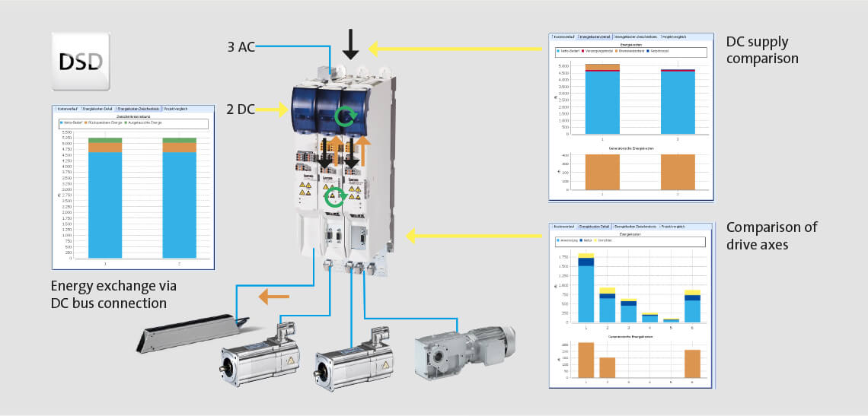Open Energiekosten Detail tab in the left DC bus chart window

click(x=97, y=109)
